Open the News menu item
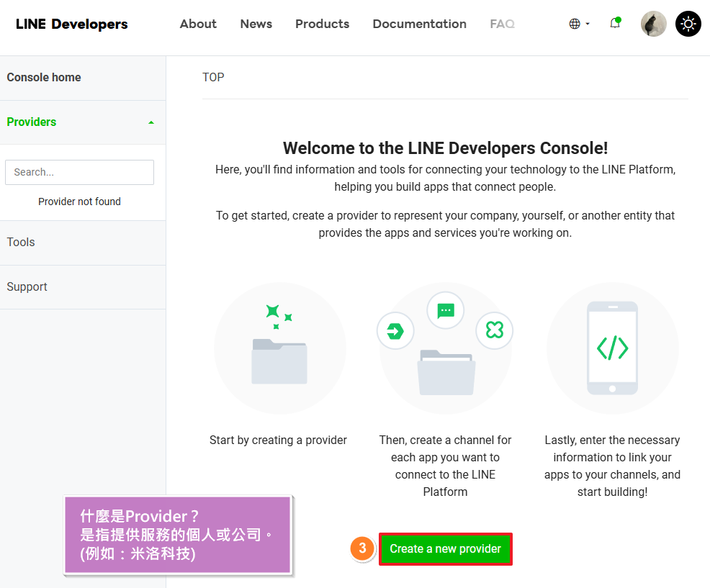Viewport: 710px width, 588px height. coord(256,24)
